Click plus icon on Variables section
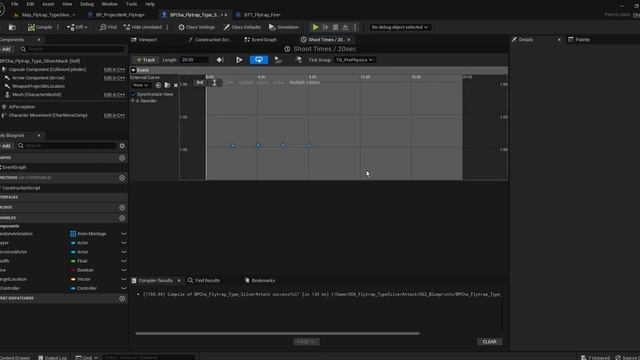This screenshot has width=640, height=360. [x=122, y=218]
